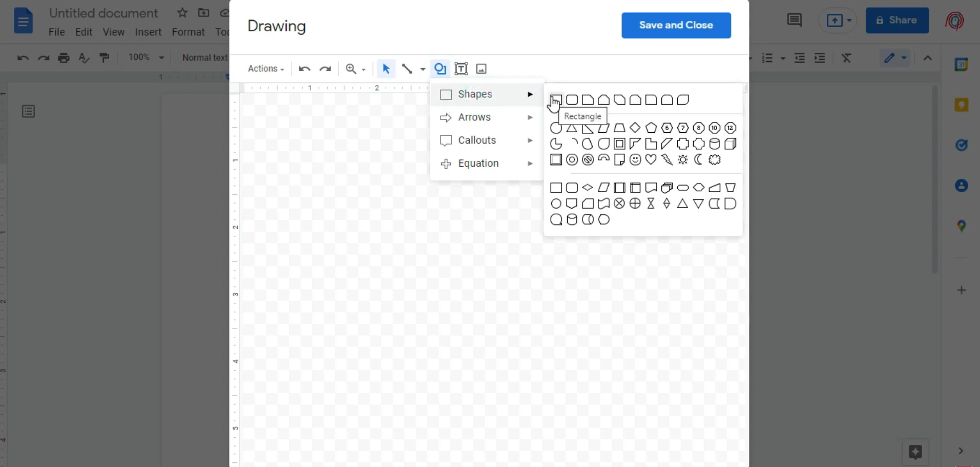Choose the Pie shape
This screenshot has height=467, width=980.
click(556, 144)
